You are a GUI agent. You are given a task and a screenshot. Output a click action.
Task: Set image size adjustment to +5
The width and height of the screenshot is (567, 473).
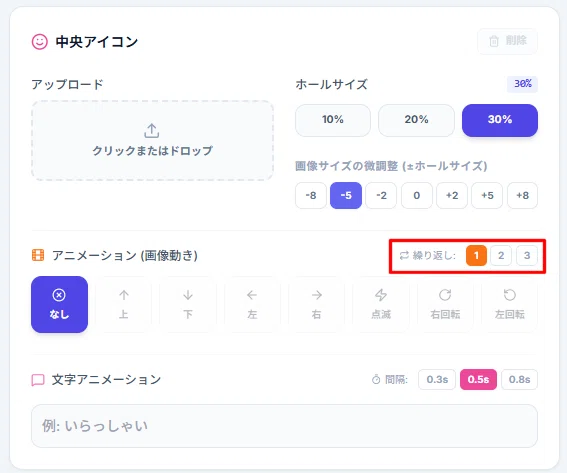point(487,196)
